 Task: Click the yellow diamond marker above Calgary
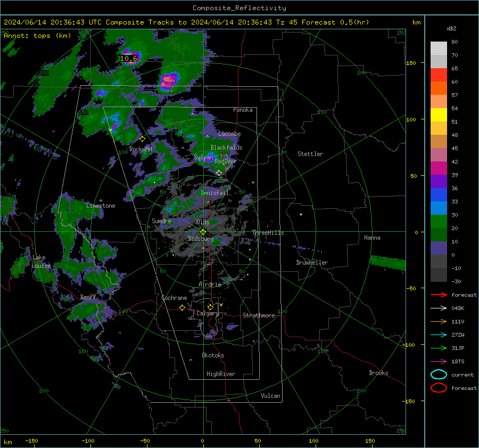coord(210,307)
